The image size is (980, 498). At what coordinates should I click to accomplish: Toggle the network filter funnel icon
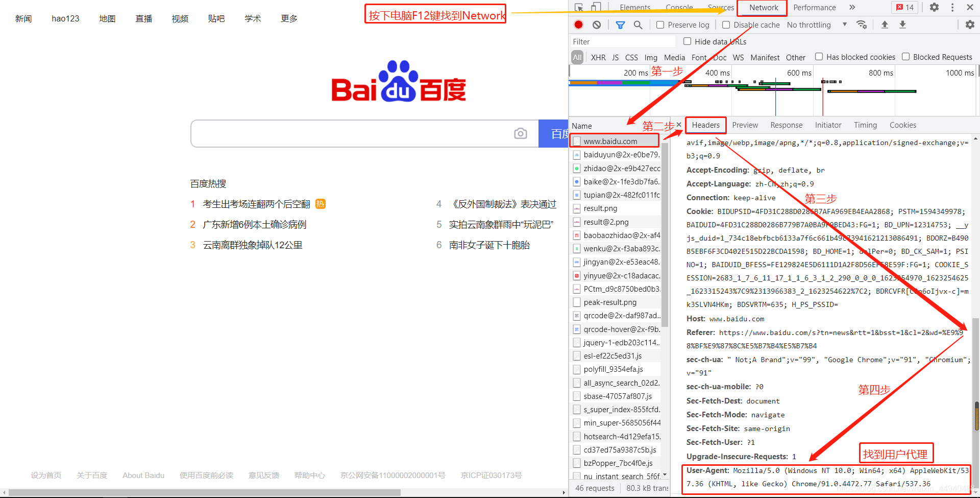(x=620, y=25)
